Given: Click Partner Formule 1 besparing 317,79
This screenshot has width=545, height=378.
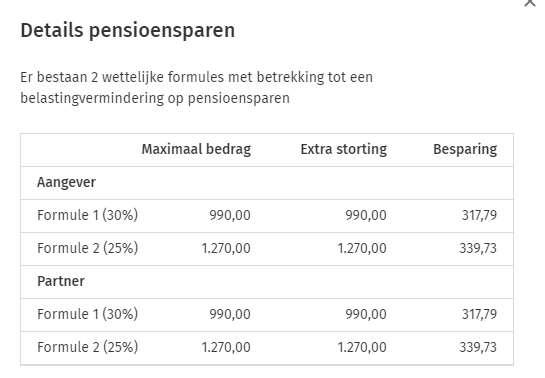Looking at the screenshot, I should coord(479,314).
